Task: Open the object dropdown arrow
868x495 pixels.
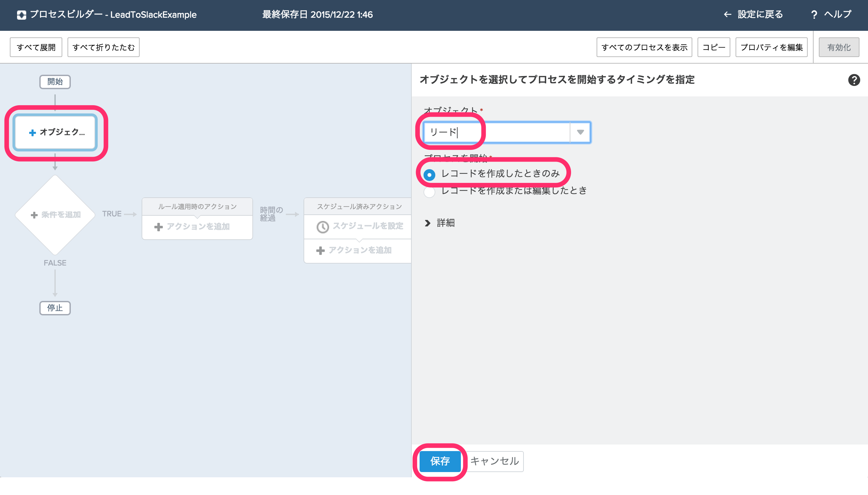Action: (580, 132)
